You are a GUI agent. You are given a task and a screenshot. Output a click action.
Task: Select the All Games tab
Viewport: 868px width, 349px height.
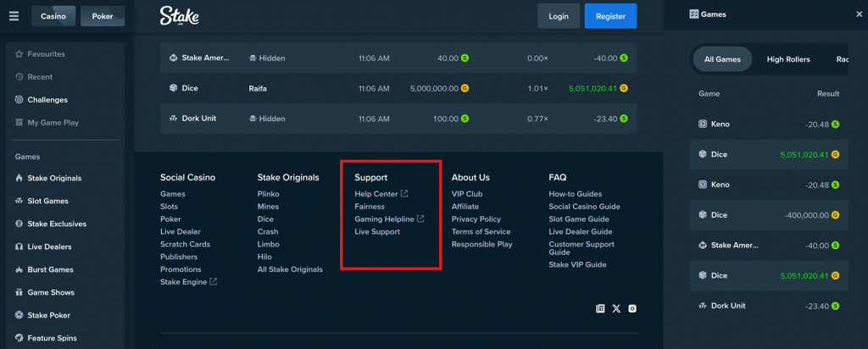pyautogui.click(x=722, y=59)
